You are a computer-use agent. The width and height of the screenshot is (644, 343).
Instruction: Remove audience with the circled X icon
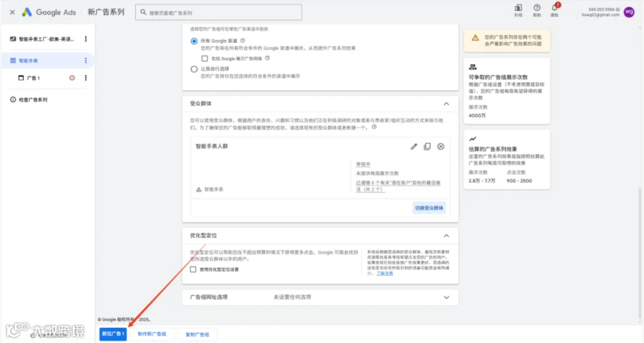[x=441, y=146]
